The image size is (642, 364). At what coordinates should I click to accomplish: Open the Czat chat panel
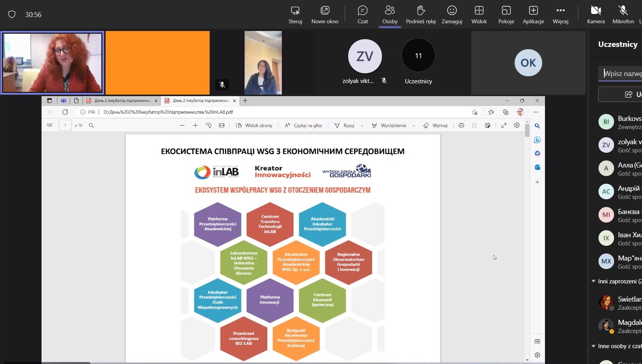pos(363,15)
